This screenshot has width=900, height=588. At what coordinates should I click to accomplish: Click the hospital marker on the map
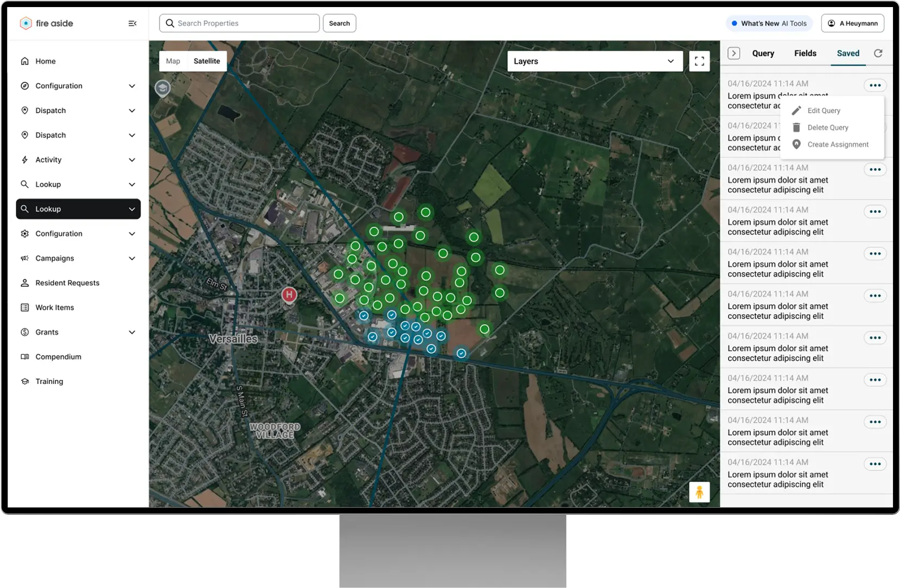click(289, 295)
